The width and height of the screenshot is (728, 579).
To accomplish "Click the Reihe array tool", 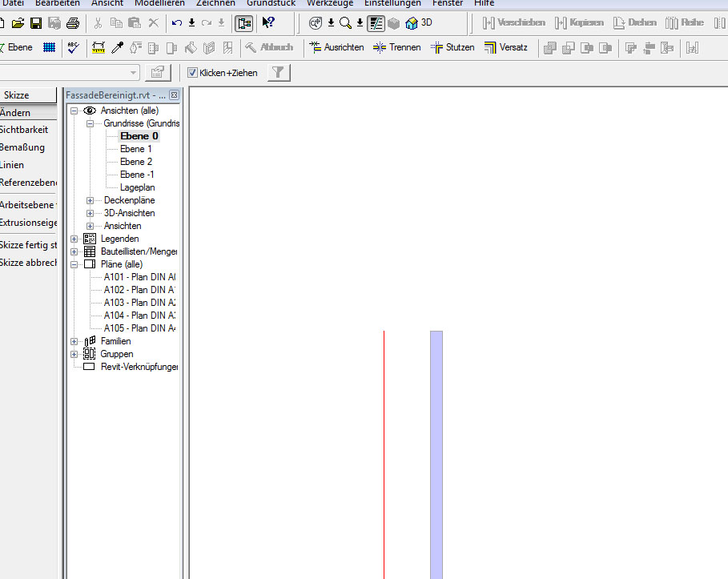I will (685, 22).
